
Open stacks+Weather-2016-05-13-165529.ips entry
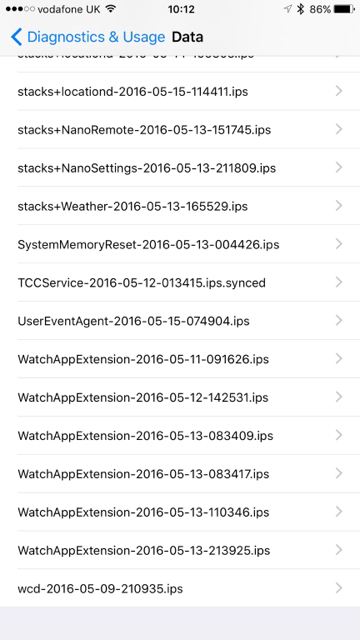(x=180, y=206)
